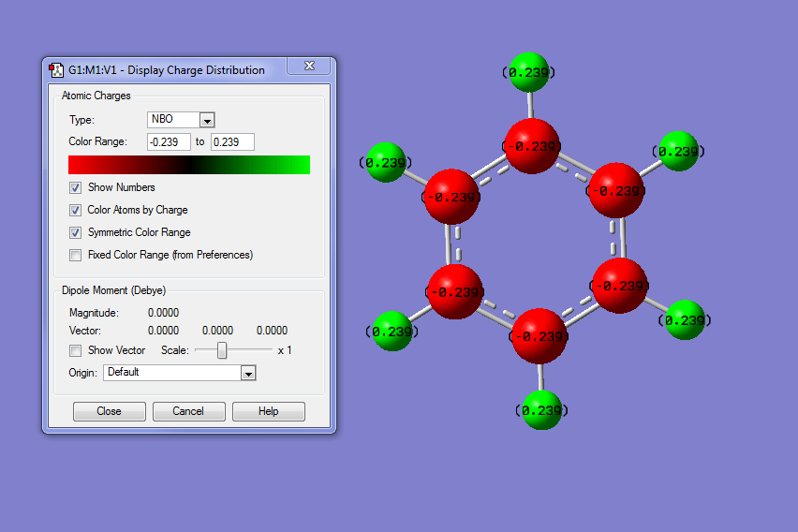
Task: Select the upper-right green hydrogen atom
Action: [x=678, y=151]
